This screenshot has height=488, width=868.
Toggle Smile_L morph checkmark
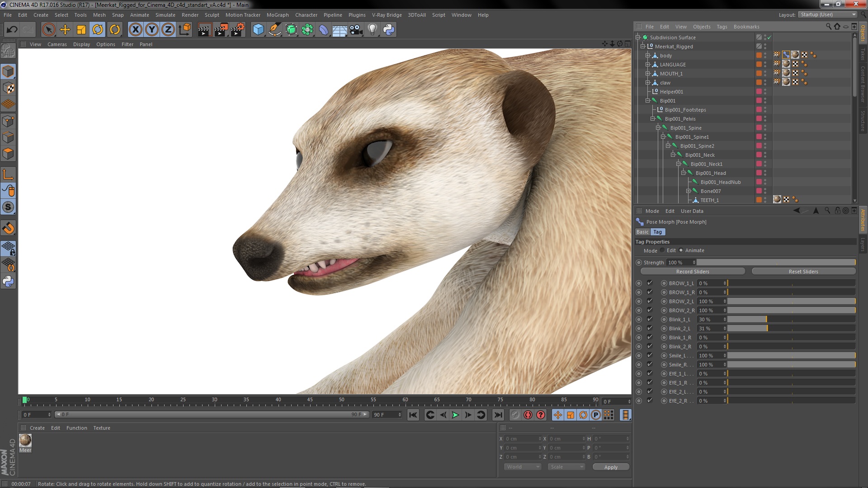point(650,356)
